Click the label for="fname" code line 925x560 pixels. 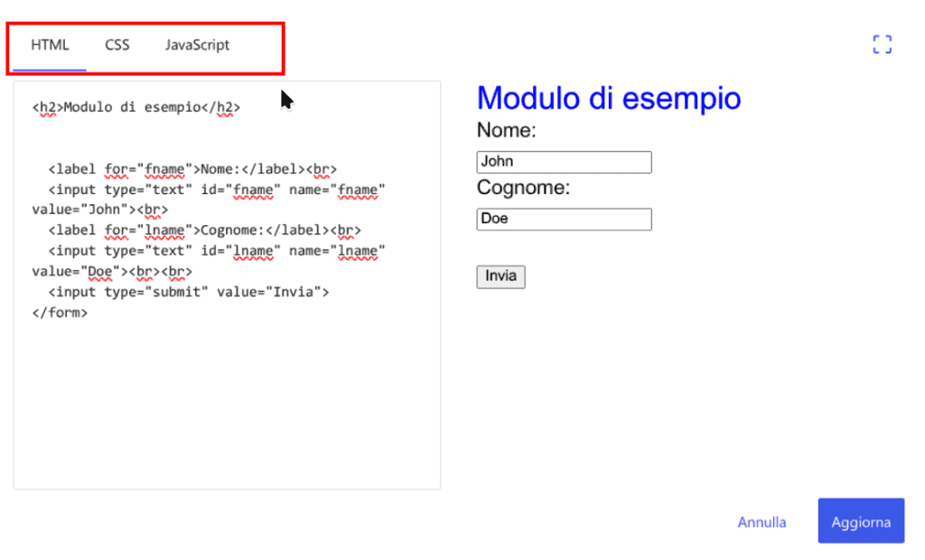(192, 170)
